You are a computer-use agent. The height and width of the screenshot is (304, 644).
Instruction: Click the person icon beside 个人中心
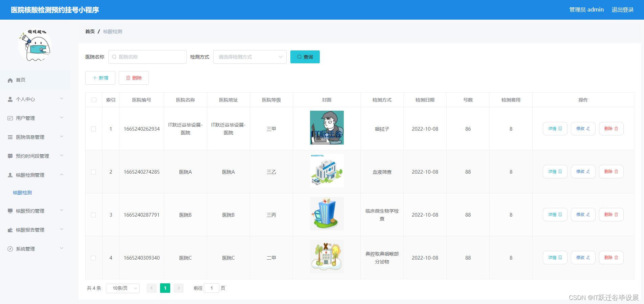click(10, 99)
